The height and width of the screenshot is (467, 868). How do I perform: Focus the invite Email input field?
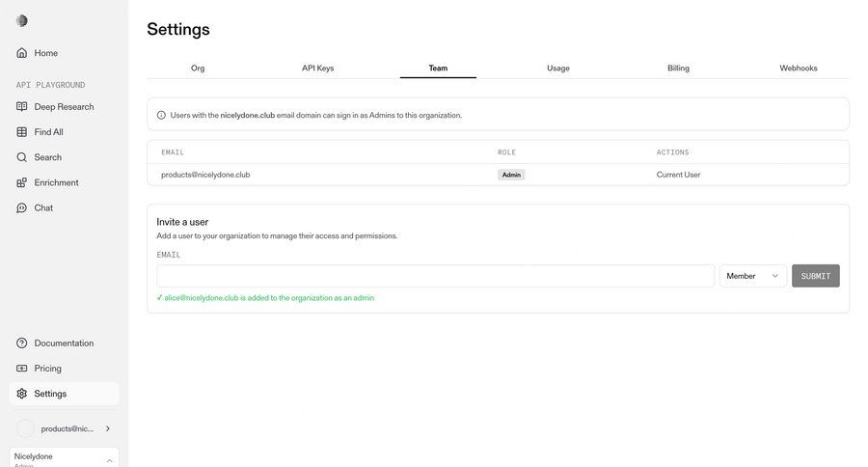435,276
